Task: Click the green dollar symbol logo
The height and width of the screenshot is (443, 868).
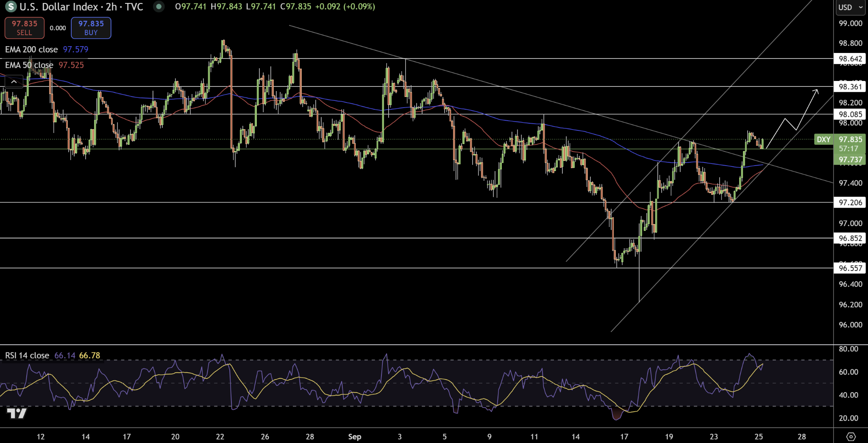Action: tap(11, 7)
